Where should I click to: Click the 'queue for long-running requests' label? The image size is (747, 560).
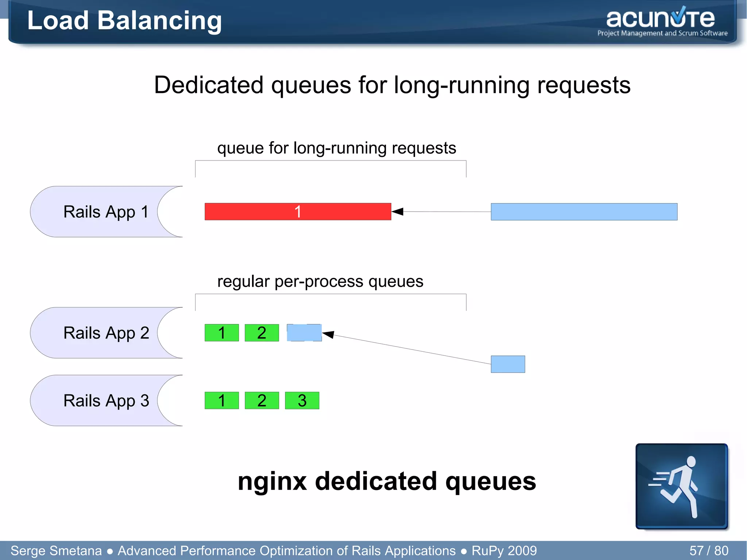click(x=336, y=148)
